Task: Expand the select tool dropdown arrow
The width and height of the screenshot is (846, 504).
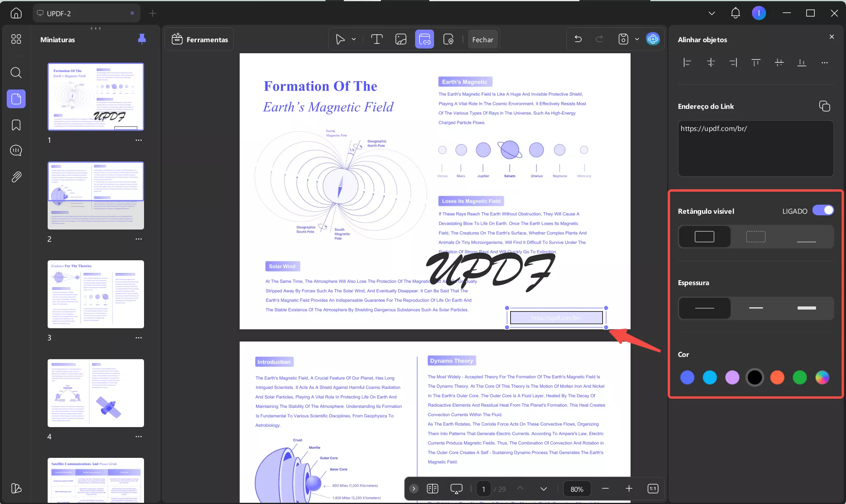Action: pos(354,39)
